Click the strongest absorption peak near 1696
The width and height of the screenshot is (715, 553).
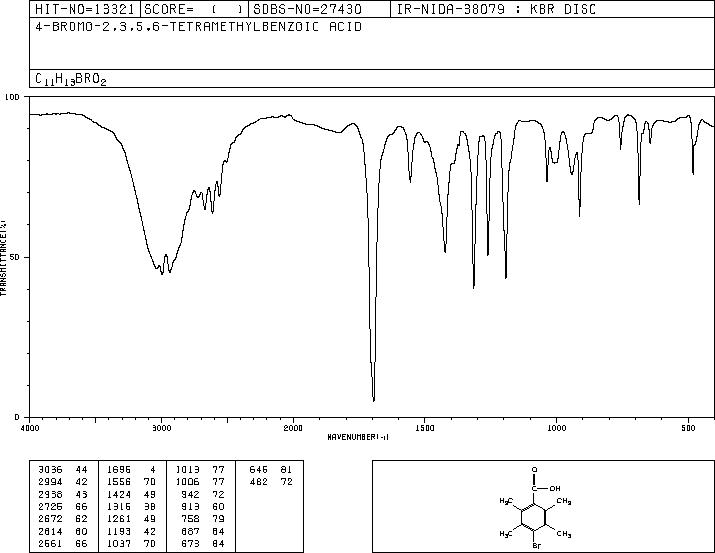[x=373, y=400]
